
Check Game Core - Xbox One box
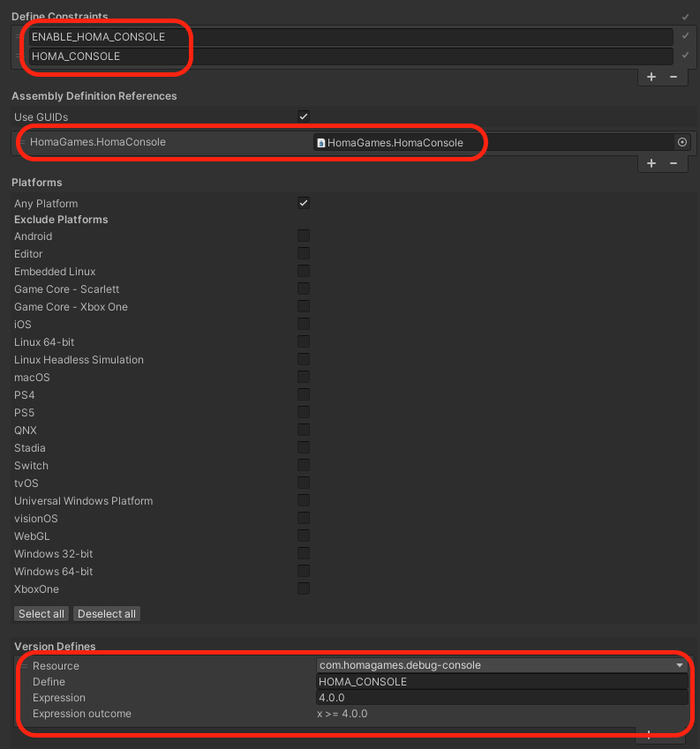(304, 306)
